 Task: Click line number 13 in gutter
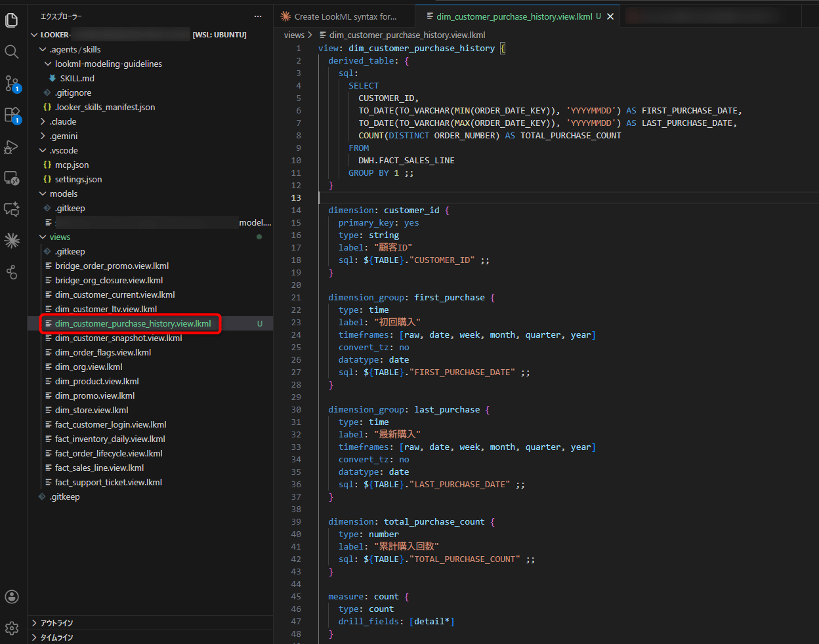296,198
